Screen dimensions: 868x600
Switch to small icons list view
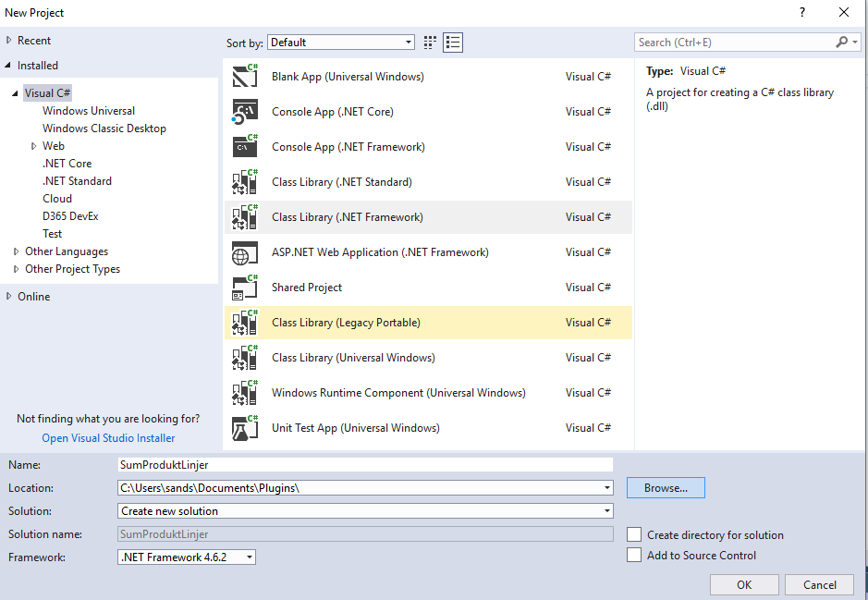[453, 43]
